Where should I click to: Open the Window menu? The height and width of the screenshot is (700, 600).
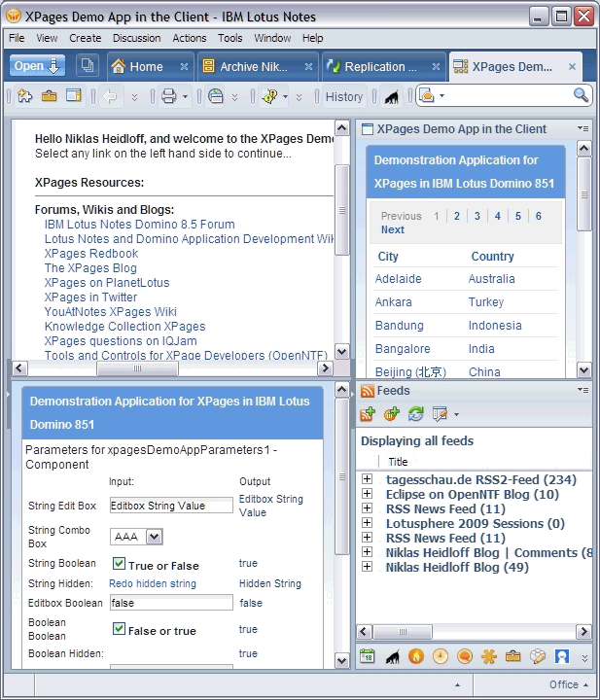coord(272,38)
